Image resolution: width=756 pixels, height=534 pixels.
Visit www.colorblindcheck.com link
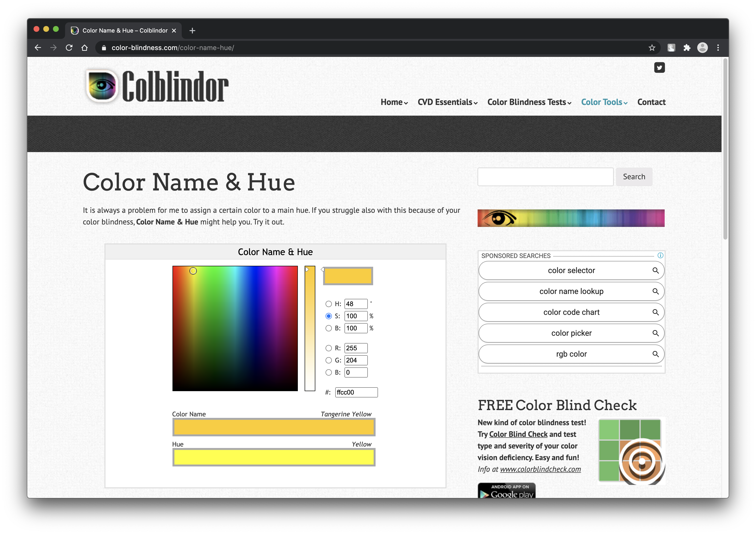point(540,469)
